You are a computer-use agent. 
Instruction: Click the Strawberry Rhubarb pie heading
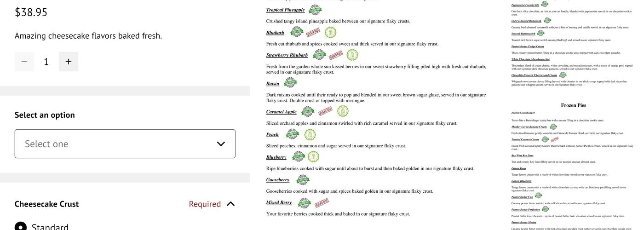click(x=287, y=55)
